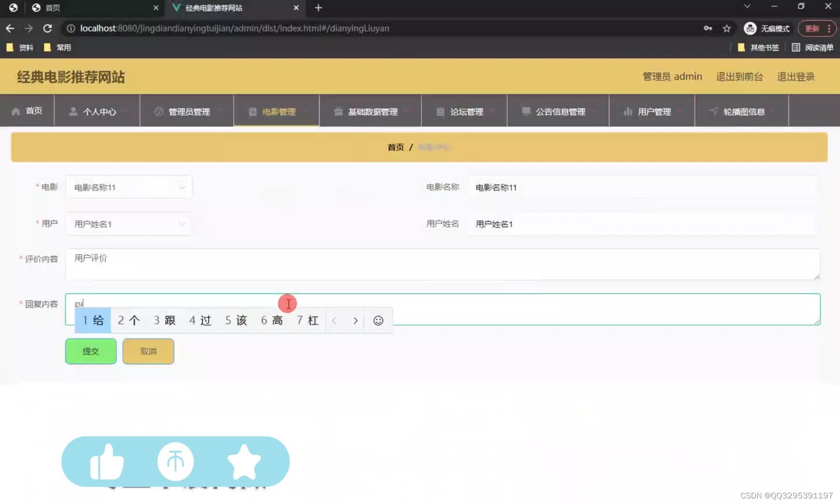840x504 pixels.
Task: Go to next IME candidate page
Action: (x=356, y=321)
